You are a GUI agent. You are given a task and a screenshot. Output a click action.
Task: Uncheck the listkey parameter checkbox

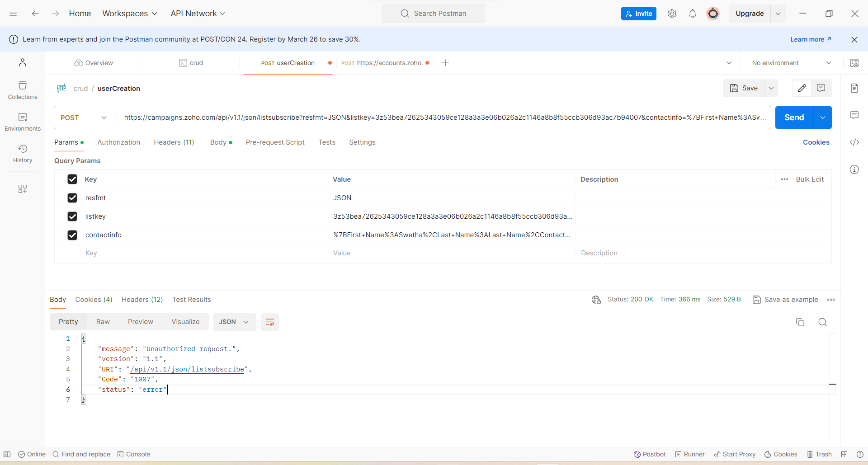[72, 216]
